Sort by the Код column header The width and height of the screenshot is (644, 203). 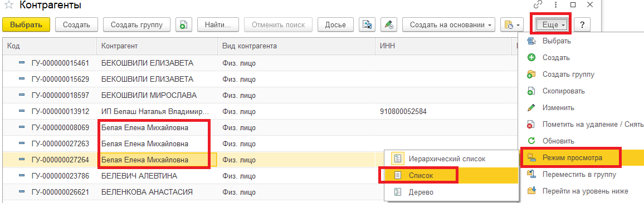point(49,46)
